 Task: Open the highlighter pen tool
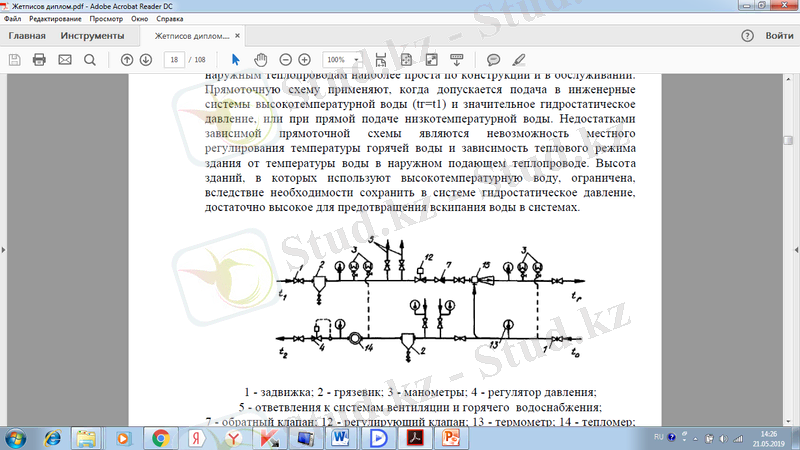pos(518,59)
